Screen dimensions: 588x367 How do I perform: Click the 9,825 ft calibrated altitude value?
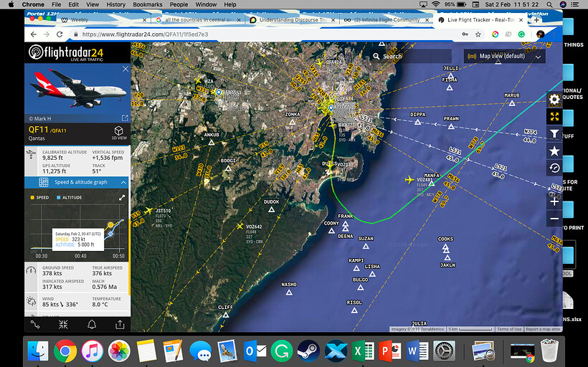point(52,158)
